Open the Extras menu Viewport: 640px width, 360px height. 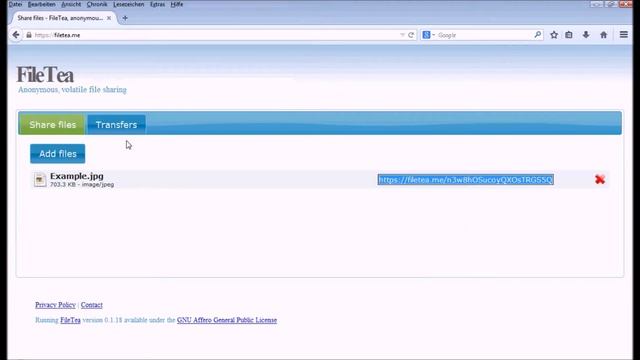[157, 4]
